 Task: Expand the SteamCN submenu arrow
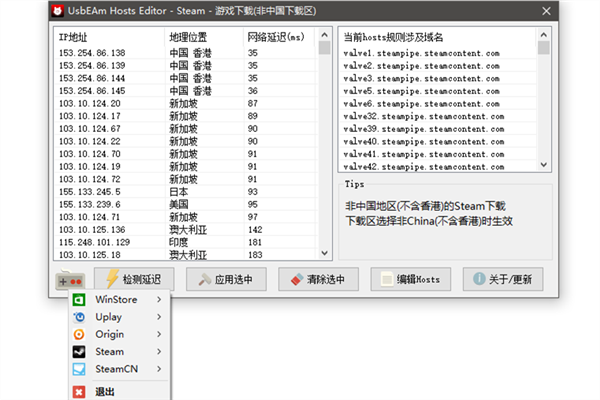coord(159,369)
